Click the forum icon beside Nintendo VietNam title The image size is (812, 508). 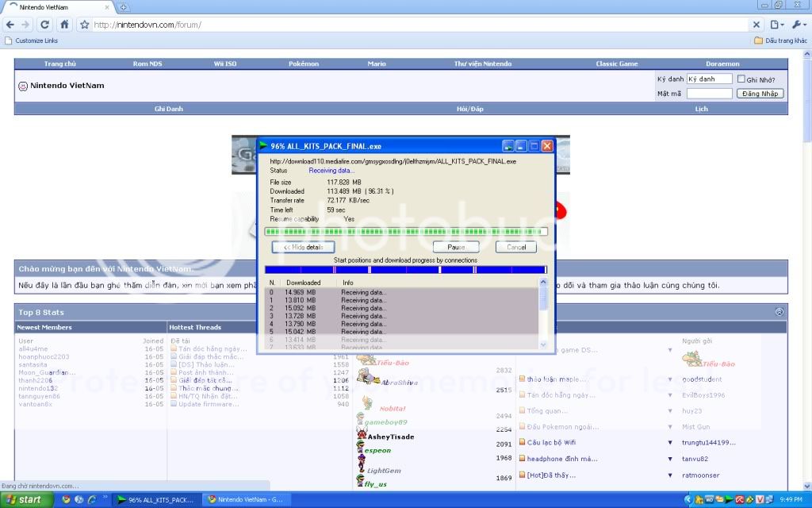point(23,86)
